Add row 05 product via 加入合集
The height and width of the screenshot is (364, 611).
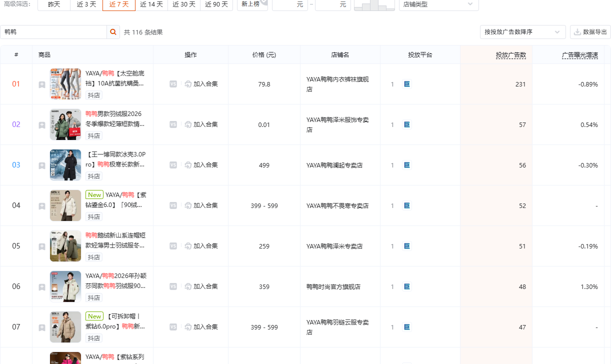pos(201,246)
